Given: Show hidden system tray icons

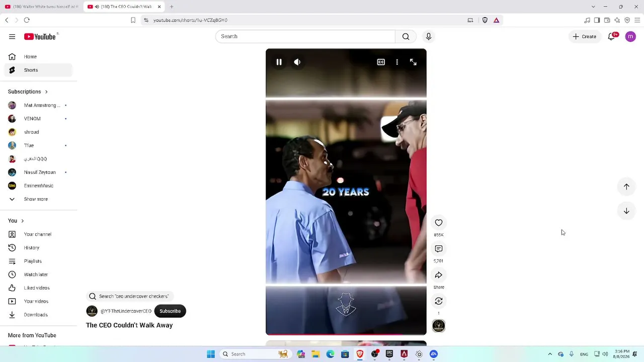Looking at the screenshot, I should pyautogui.click(x=550, y=354).
